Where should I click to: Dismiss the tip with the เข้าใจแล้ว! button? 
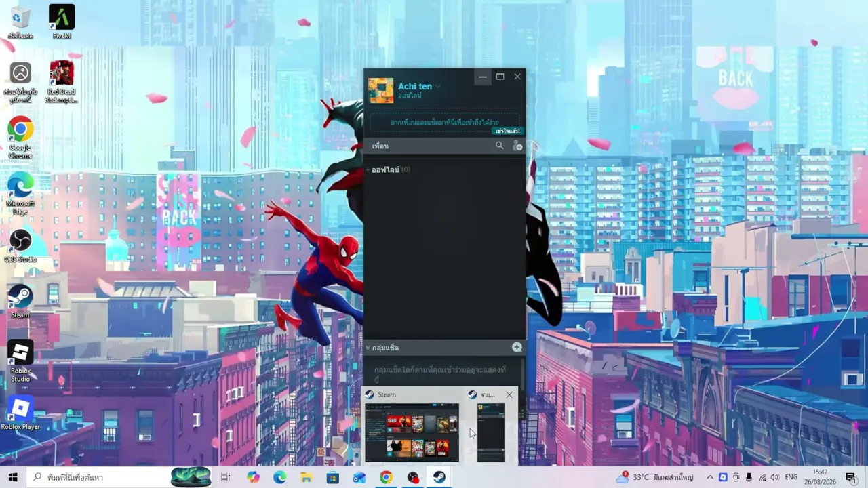[507, 131]
